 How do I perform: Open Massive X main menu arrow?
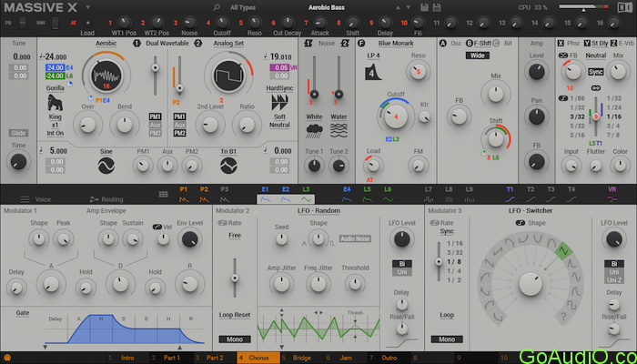point(87,7)
